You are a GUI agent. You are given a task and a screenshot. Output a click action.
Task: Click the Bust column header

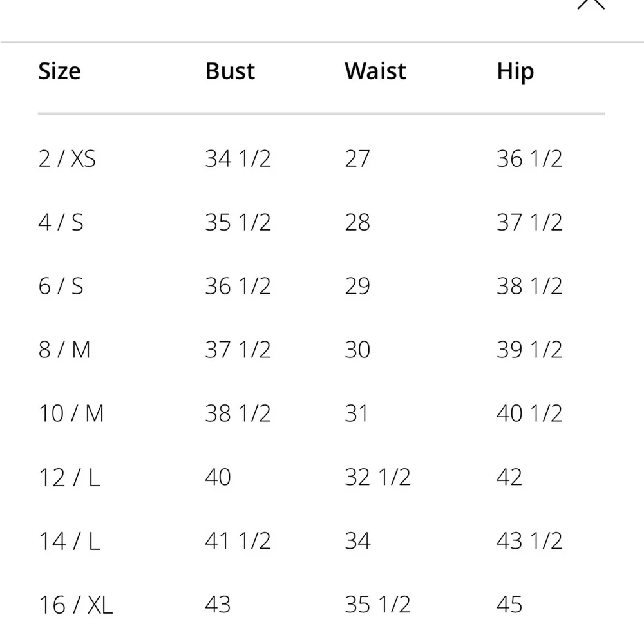coord(230,71)
